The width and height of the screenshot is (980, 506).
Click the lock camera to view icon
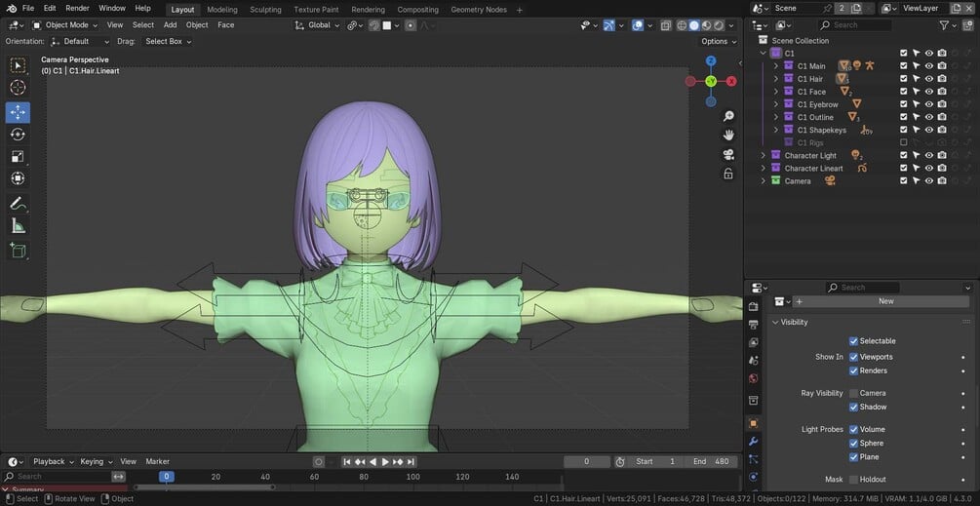coord(728,174)
